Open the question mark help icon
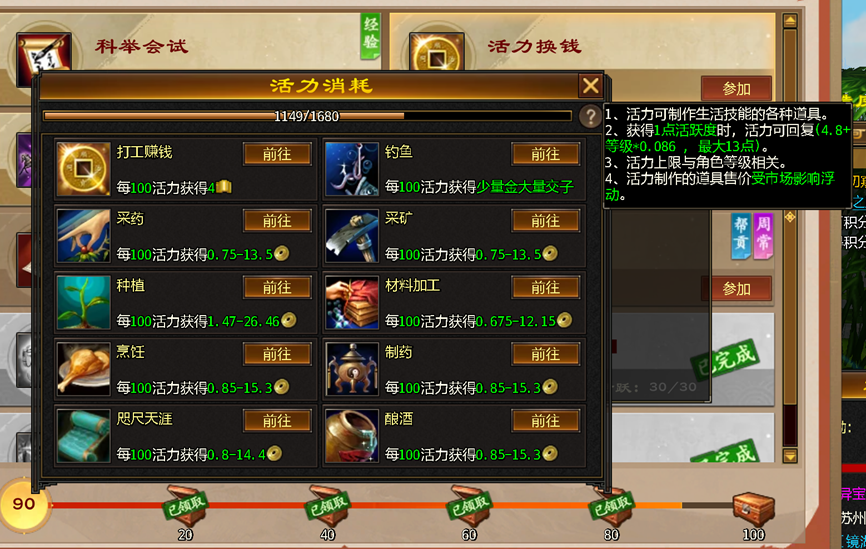Screen dimensions: 866x549 point(590,116)
